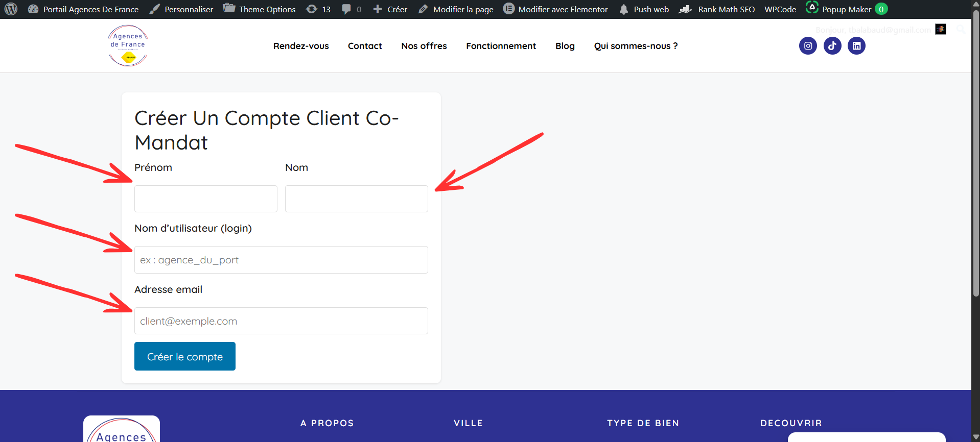Click the Elementor logo icon
Viewport: 980px width, 442px height.
coord(509,9)
